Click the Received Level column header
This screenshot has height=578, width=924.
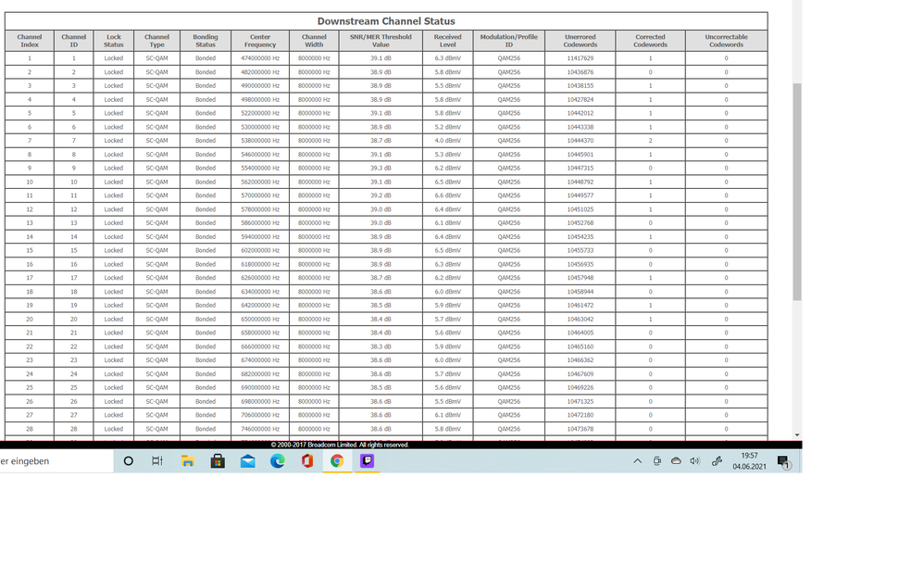(448, 41)
